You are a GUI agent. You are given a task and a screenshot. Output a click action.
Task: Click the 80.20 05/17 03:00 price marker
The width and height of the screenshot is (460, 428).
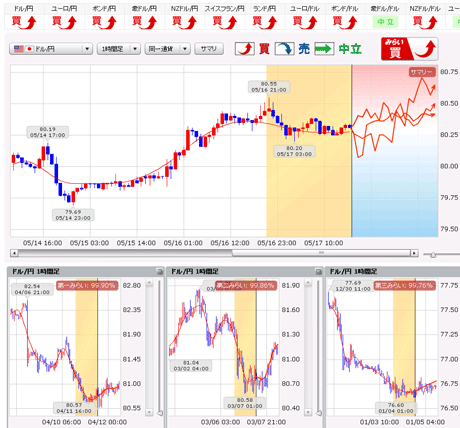pos(294,151)
